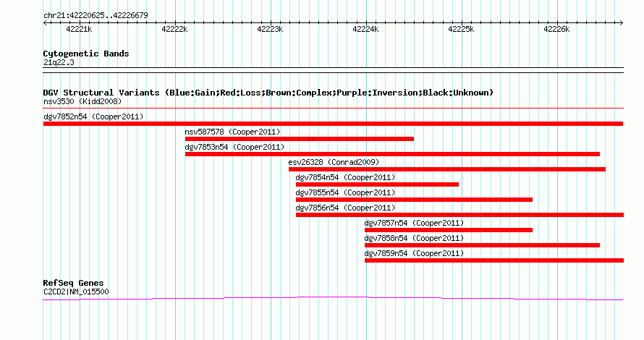Click the 42226k ruler label

pyautogui.click(x=556, y=29)
